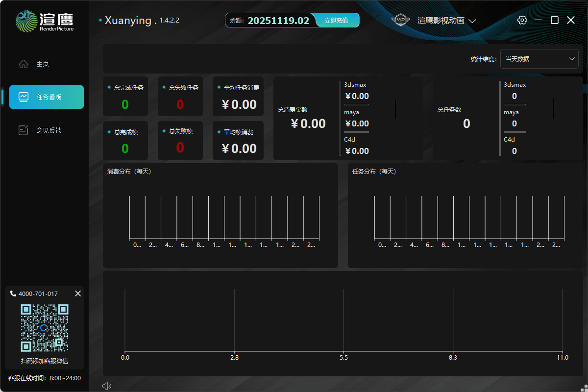The height and width of the screenshot is (392, 588).
Task: Click the balance amount 20251119.02
Action: [278, 21]
